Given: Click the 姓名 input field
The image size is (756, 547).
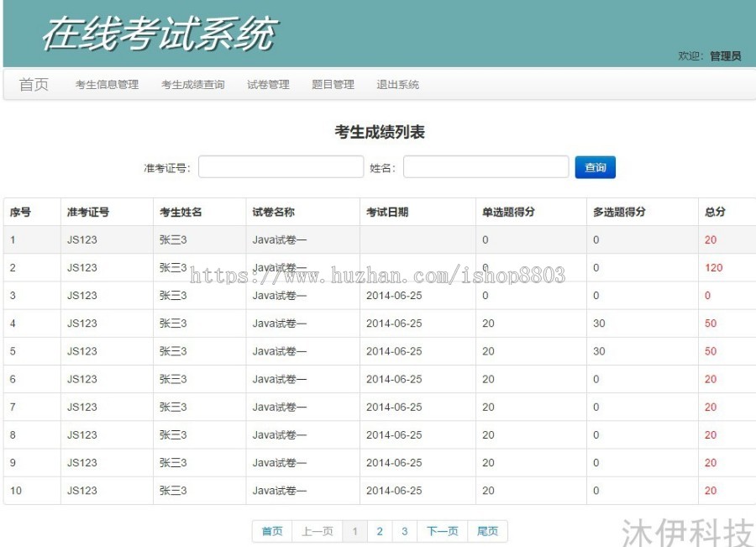Looking at the screenshot, I should 486,166.
